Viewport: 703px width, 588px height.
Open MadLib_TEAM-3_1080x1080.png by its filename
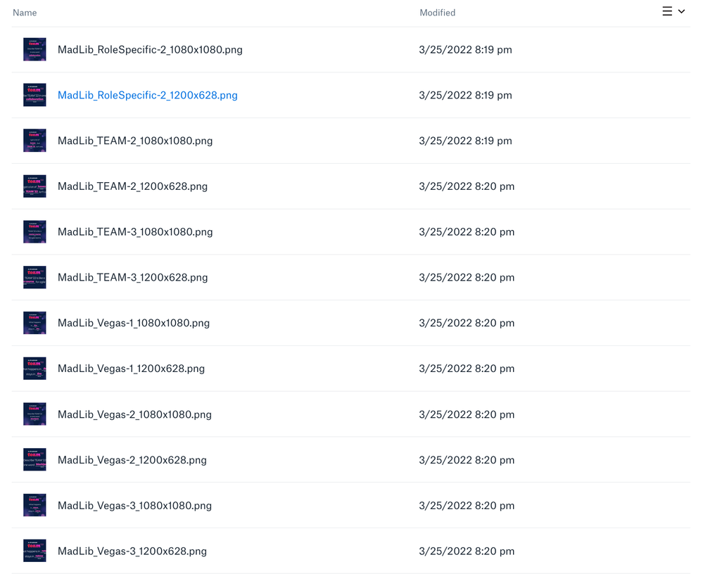pyautogui.click(x=135, y=231)
